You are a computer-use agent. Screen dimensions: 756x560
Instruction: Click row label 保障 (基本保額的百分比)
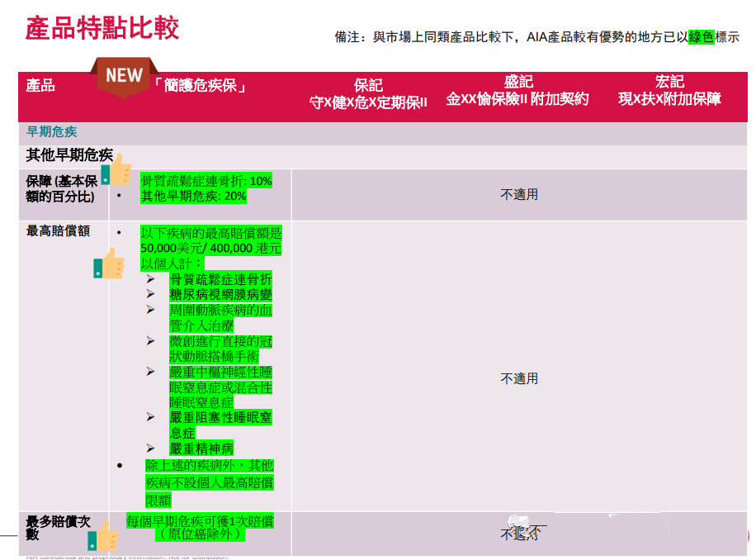tap(62, 188)
